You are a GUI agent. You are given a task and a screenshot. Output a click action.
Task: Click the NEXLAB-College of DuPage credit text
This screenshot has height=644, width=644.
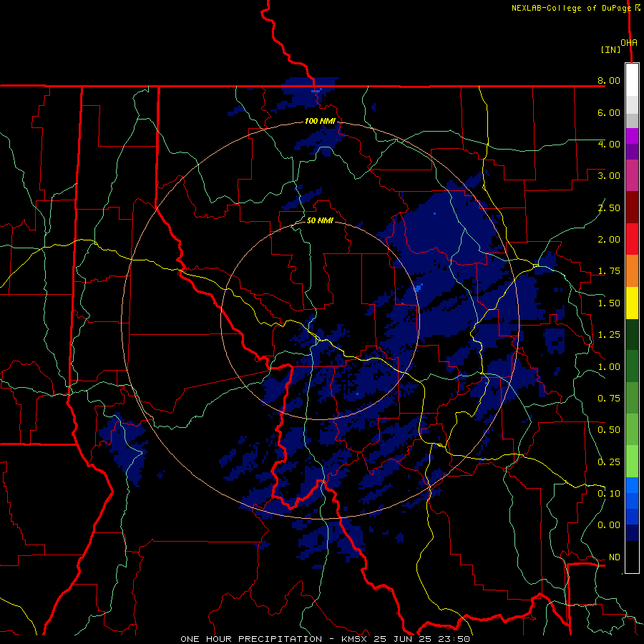pos(571,8)
